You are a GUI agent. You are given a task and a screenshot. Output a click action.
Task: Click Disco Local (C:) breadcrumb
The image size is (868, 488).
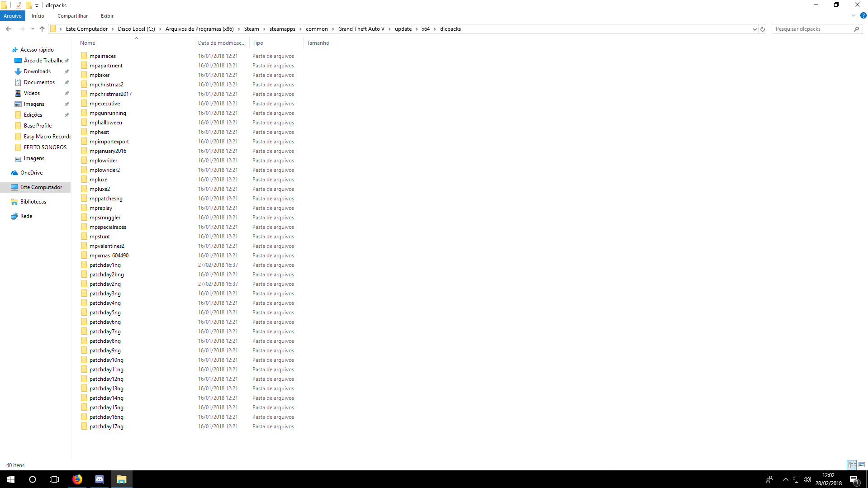pos(136,29)
